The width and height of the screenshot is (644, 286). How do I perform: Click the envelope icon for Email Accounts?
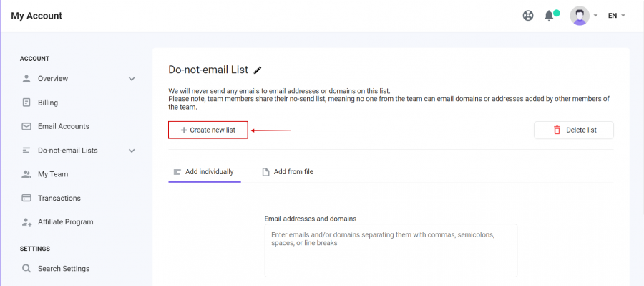click(26, 126)
